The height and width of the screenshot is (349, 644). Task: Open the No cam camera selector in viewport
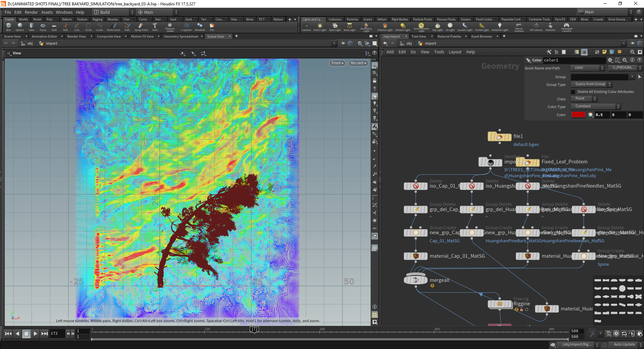click(x=358, y=63)
